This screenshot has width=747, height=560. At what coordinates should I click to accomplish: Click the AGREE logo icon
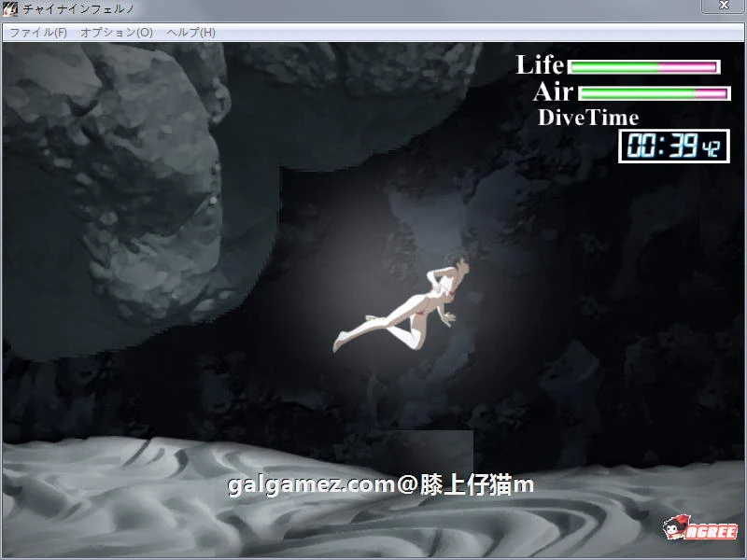point(699,527)
